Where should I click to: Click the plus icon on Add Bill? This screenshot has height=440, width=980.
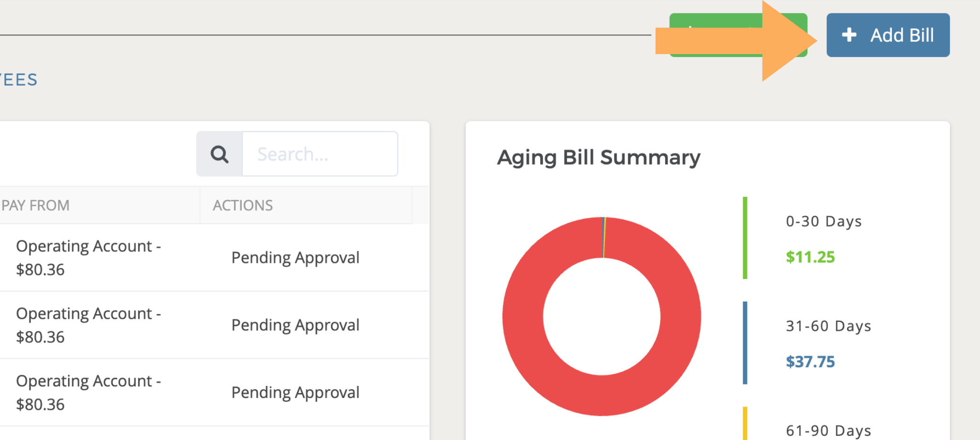[x=849, y=35]
